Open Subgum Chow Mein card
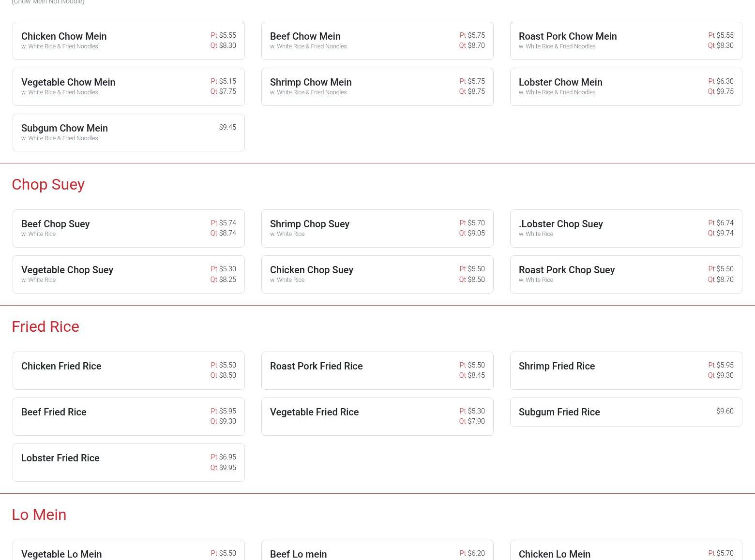Viewport: 755px width, 560px height. [128, 133]
